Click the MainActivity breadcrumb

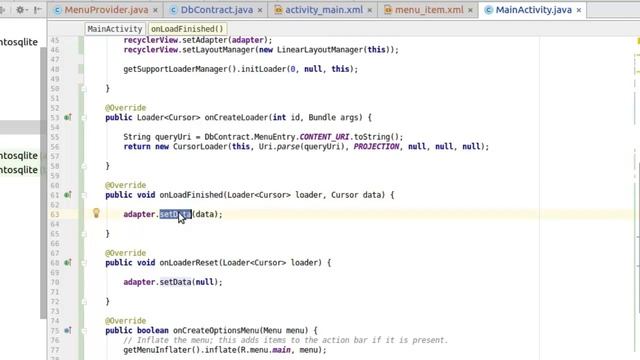(x=115, y=29)
